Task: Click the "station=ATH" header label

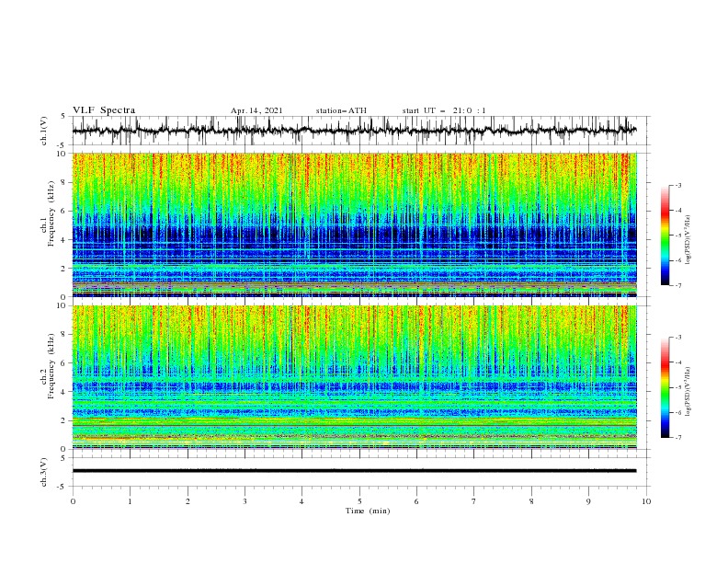Action: (x=341, y=110)
